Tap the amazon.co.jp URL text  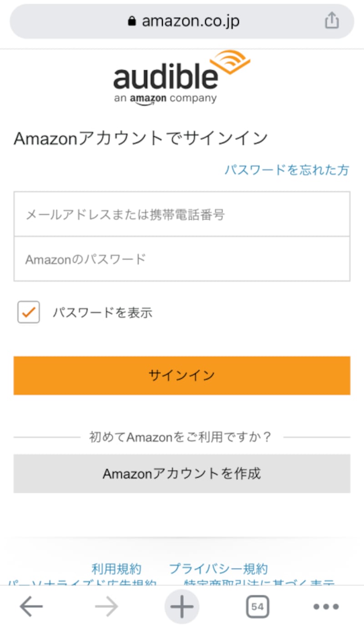point(190,21)
